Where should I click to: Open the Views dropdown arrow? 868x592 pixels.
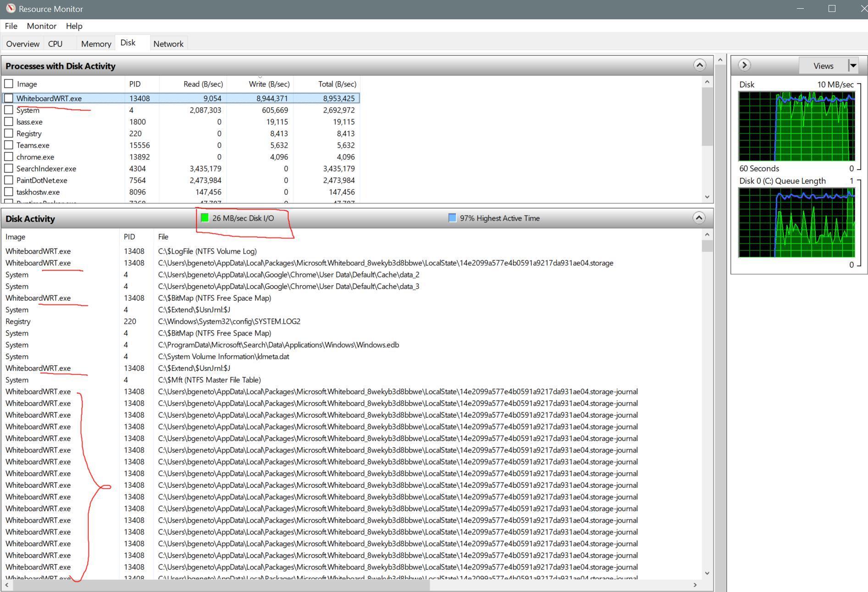[x=853, y=66]
